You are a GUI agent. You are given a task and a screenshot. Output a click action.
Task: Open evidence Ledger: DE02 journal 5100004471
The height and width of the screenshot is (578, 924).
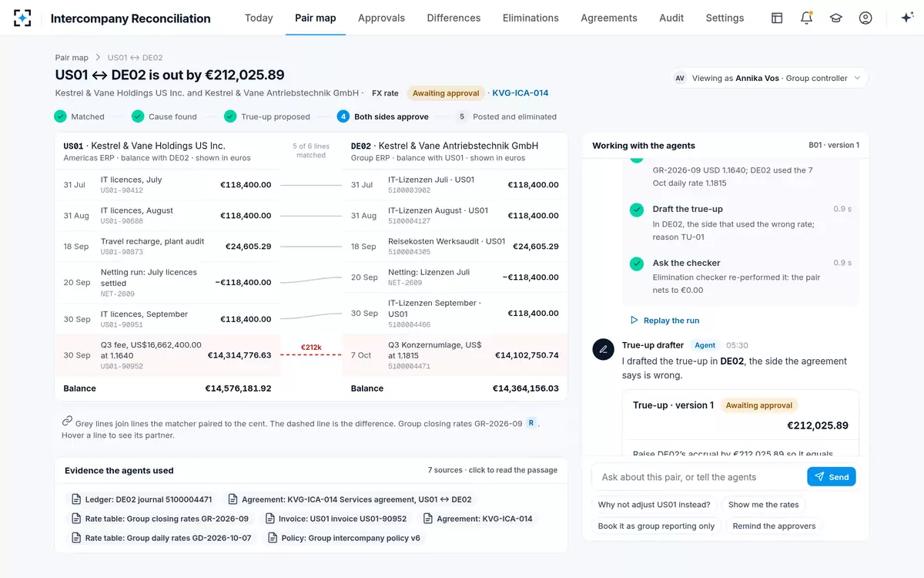click(x=142, y=499)
